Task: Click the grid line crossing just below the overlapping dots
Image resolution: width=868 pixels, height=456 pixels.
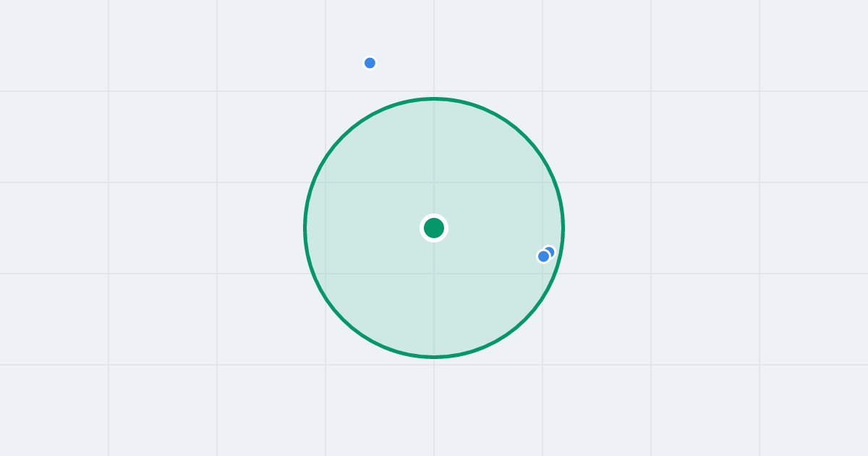Action: (544, 274)
